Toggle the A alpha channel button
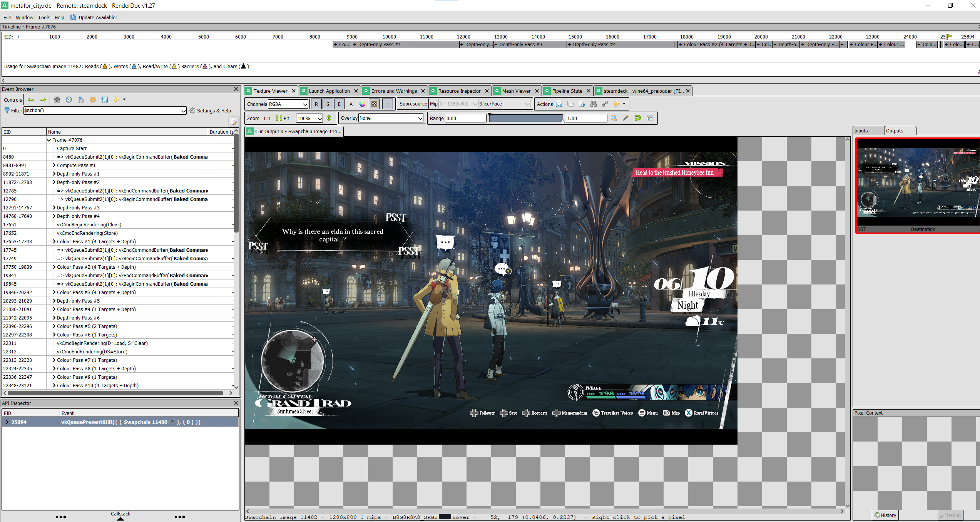This screenshot has height=522, width=980. [351, 104]
